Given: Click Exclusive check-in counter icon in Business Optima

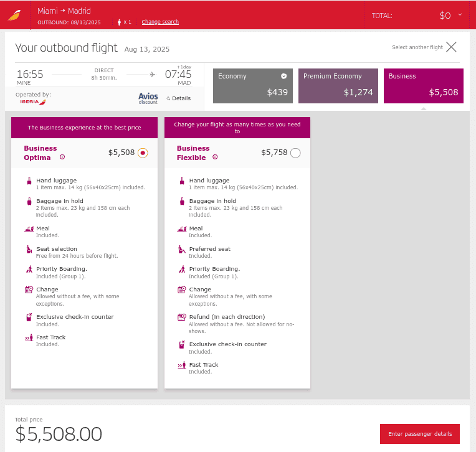Looking at the screenshot, I should 29,317.
